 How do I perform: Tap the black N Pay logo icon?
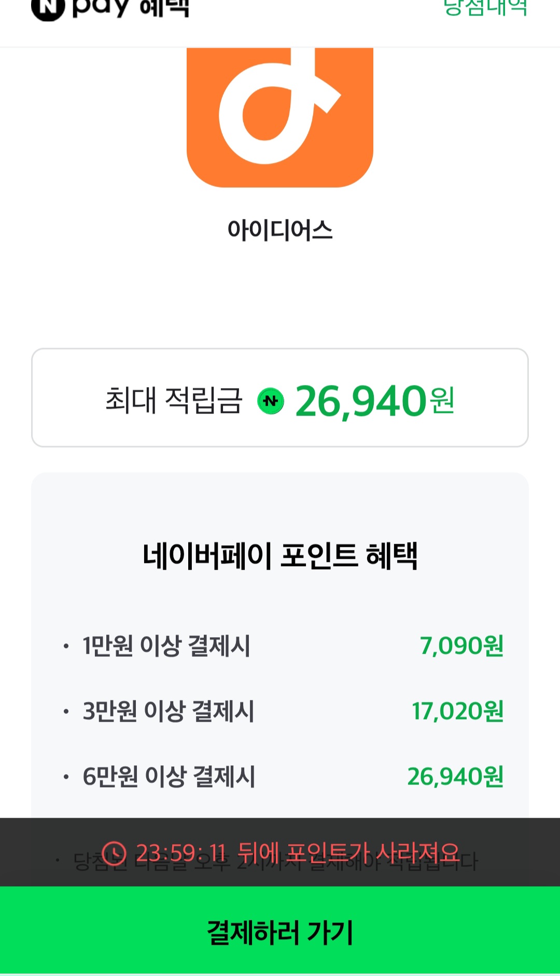click(48, 8)
